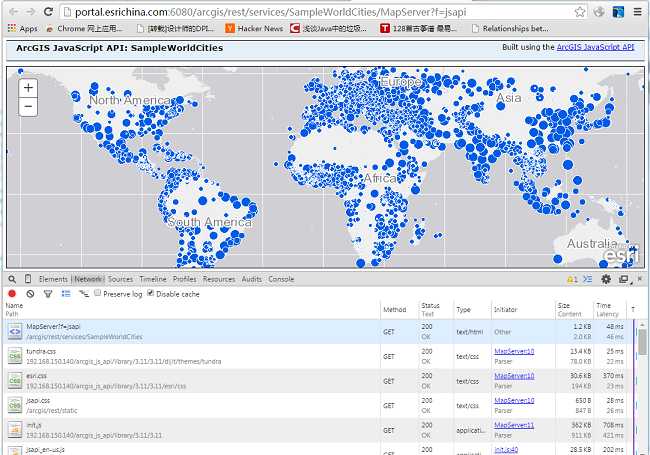Select the jsapi_en-us.js request name

point(46,450)
